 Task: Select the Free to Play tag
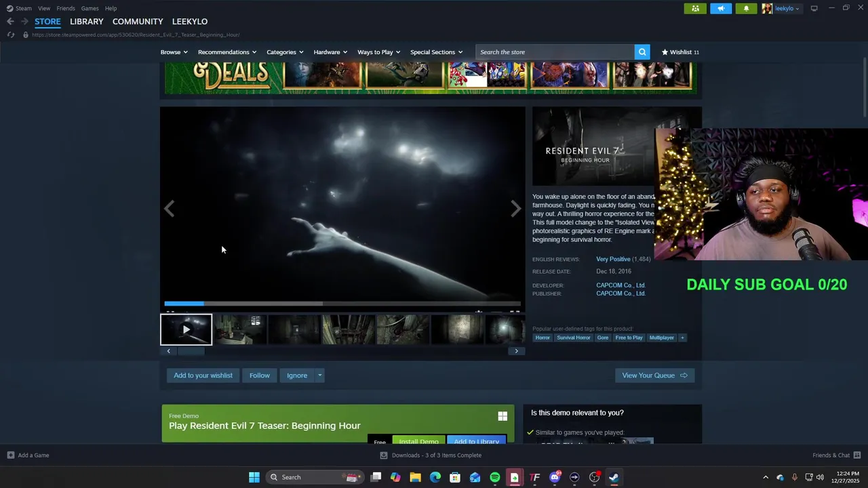tap(629, 338)
